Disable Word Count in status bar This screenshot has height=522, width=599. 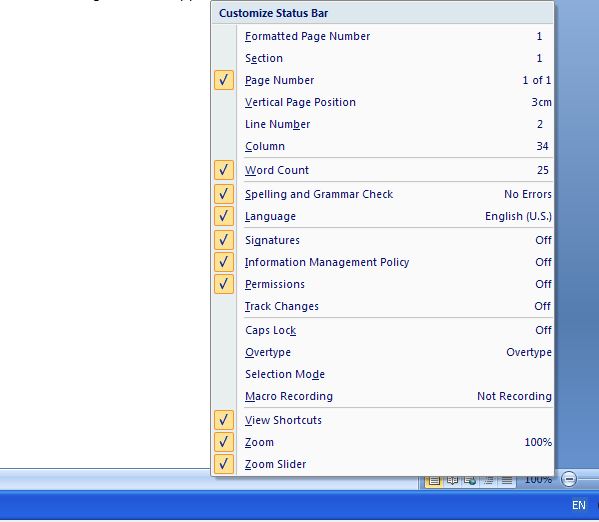click(x=382, y=170)
